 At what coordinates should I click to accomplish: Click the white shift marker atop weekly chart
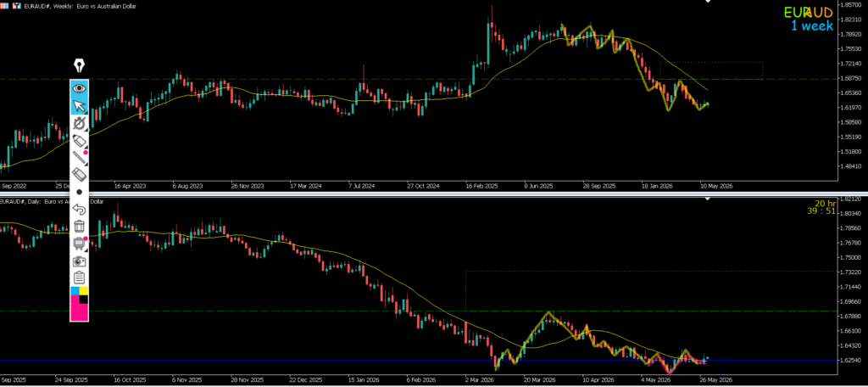click(707, 2)
